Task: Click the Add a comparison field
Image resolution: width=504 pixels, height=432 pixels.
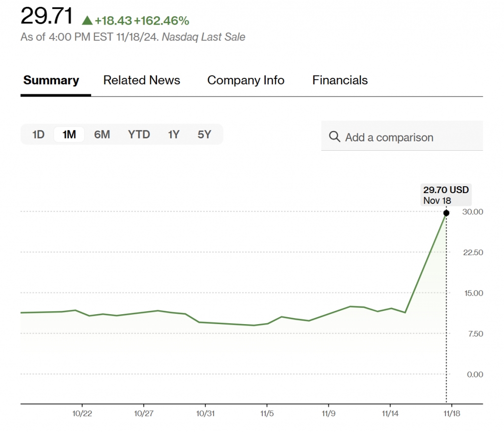Action: pyautogui.click(x=402, y=137)
